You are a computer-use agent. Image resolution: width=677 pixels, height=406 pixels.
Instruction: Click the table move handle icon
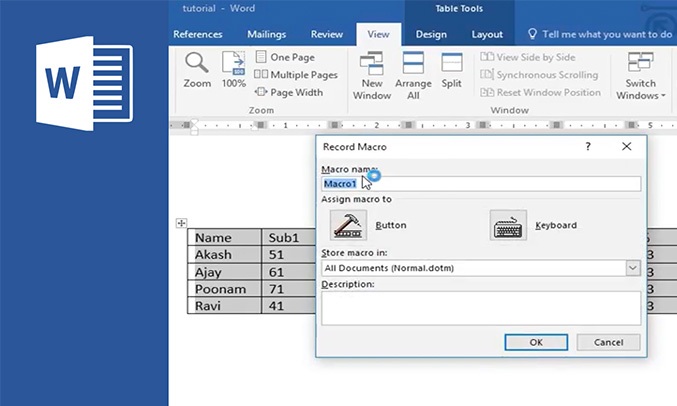(x=181, y=223)
